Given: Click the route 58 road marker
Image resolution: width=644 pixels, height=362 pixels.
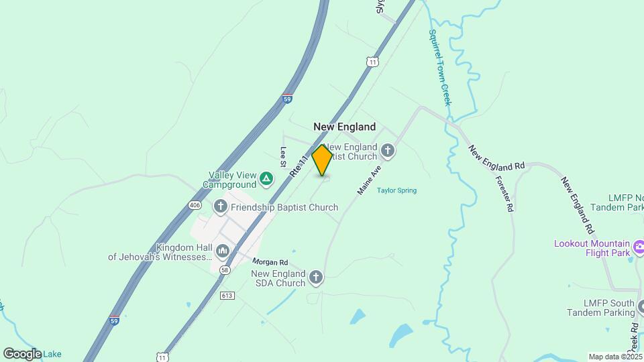Looking at the screenshot, I should [225, 269].
